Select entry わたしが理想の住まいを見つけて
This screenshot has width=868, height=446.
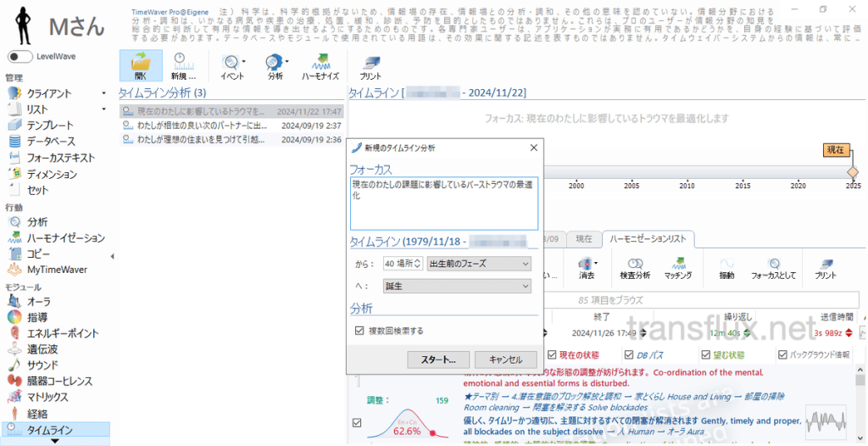(231, 140)
